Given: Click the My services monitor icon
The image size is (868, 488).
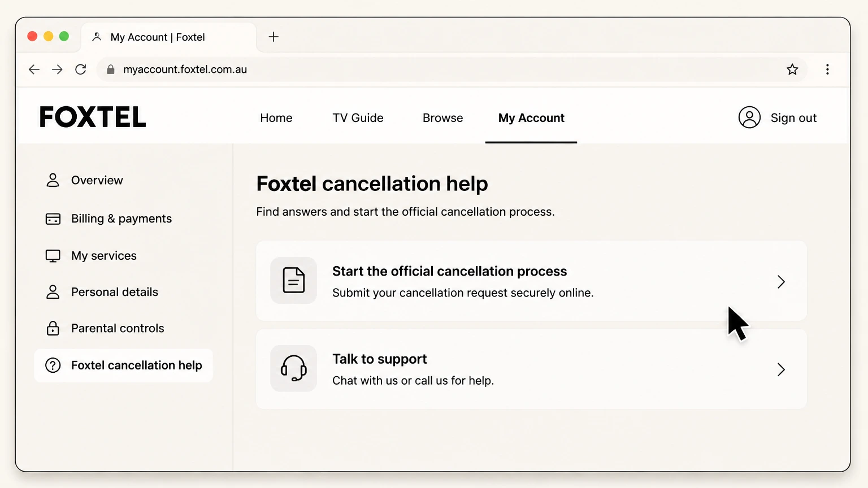Looking at the screenshot, I should [x=53, y=256].
